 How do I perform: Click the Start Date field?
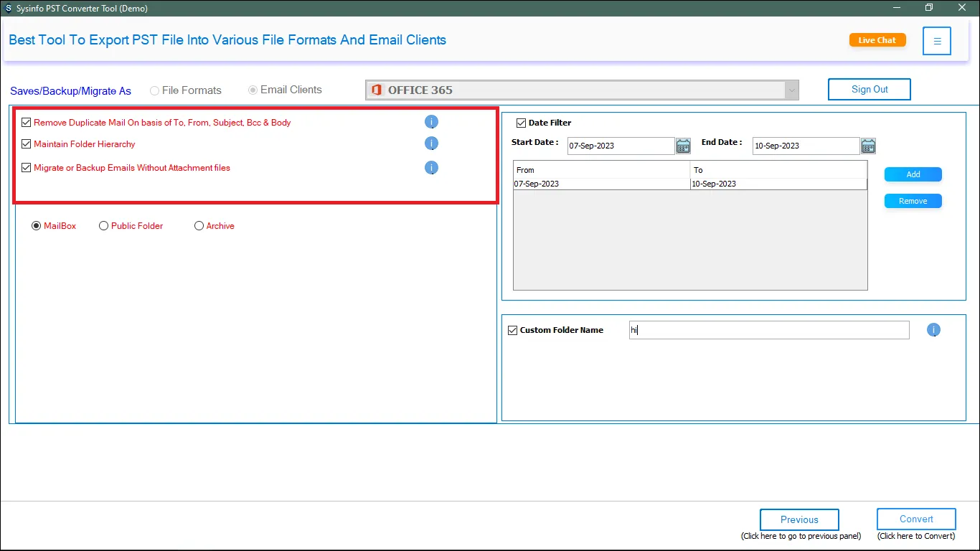click(621, 146)
